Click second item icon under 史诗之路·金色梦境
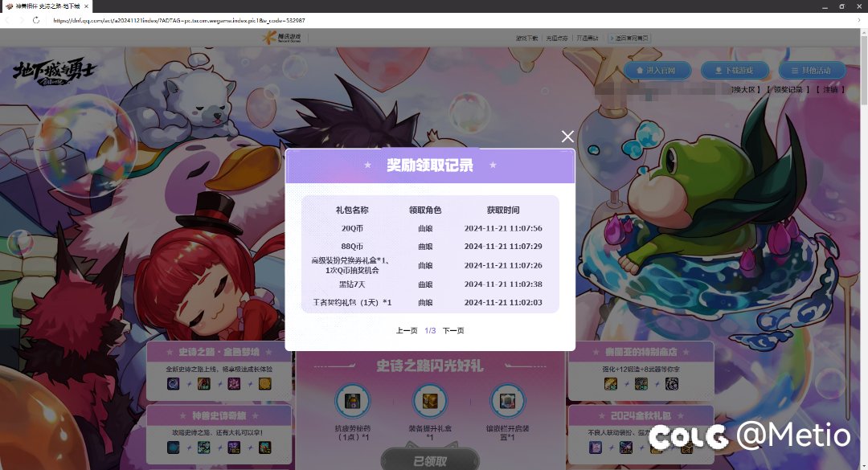 click(x=203, y=384)
